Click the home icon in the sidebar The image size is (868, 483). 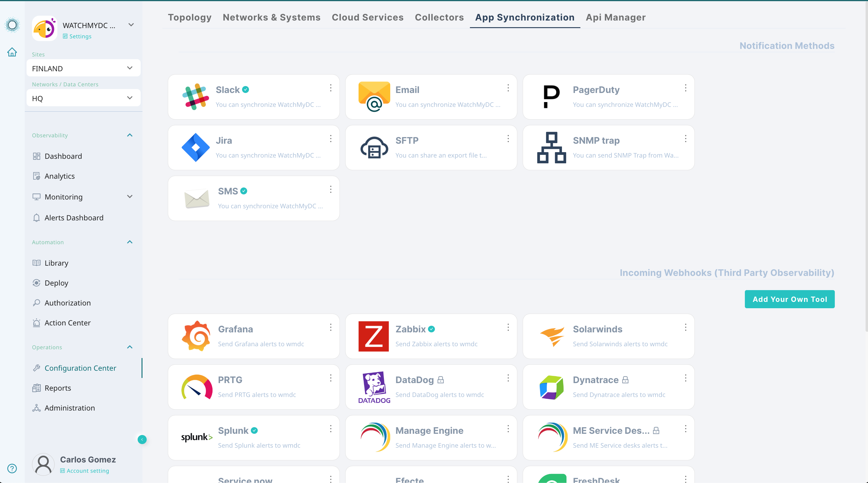click(12, 52)
